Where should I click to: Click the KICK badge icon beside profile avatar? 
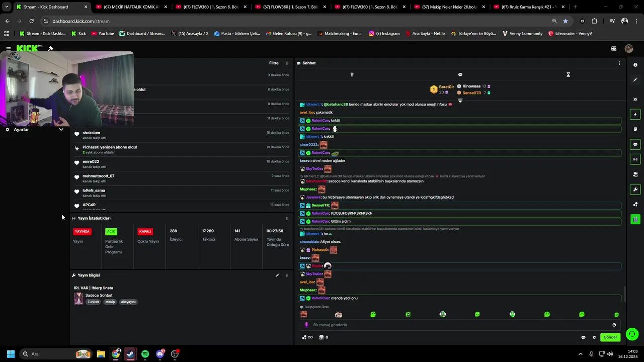click(x=614, y=49)
